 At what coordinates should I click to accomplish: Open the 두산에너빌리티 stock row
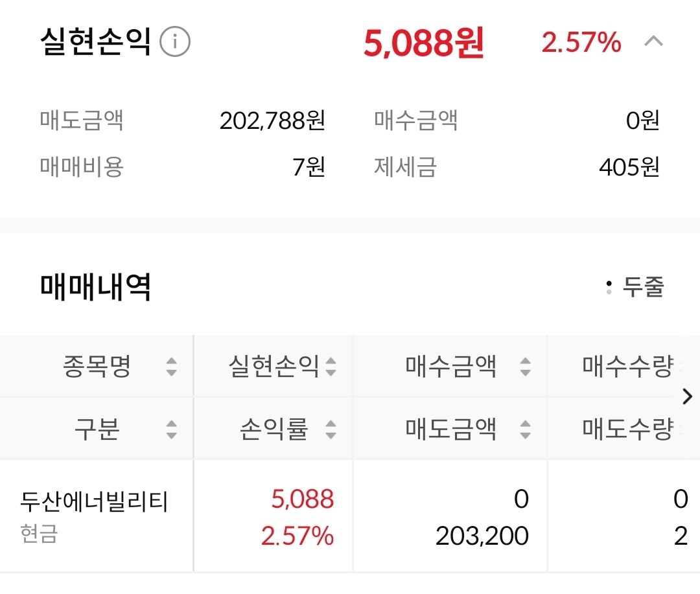[95, 502]
